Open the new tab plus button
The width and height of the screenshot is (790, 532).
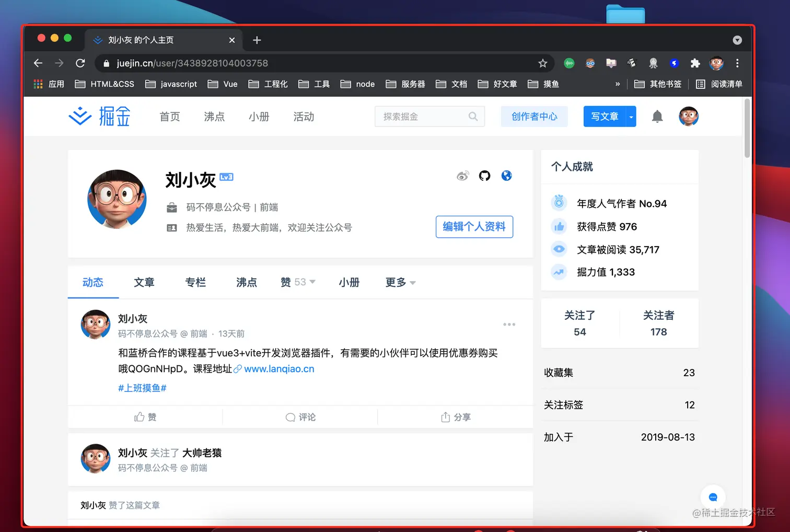point(257,40)
